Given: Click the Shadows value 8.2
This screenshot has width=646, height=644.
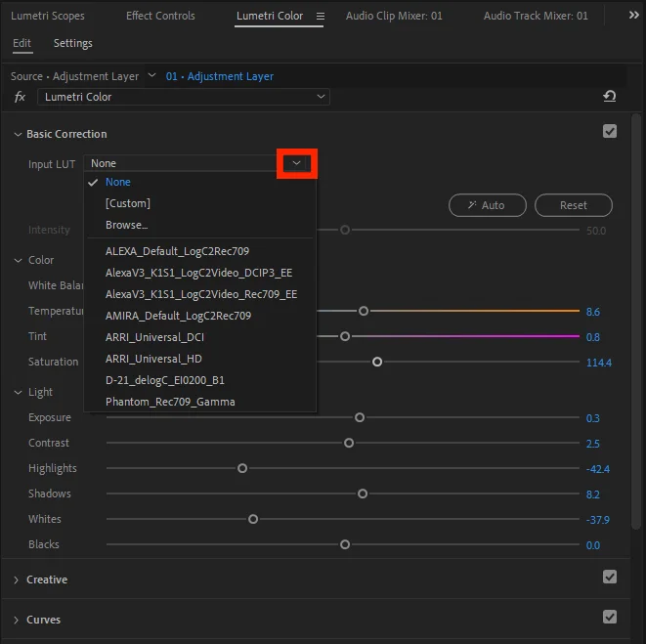Looking at the screenshot, I should pyautogui.click(x=593, y=494).
